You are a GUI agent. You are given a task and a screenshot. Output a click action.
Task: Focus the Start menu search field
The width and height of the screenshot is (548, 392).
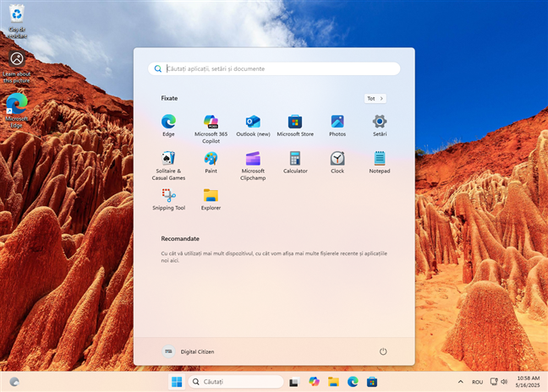274,68
